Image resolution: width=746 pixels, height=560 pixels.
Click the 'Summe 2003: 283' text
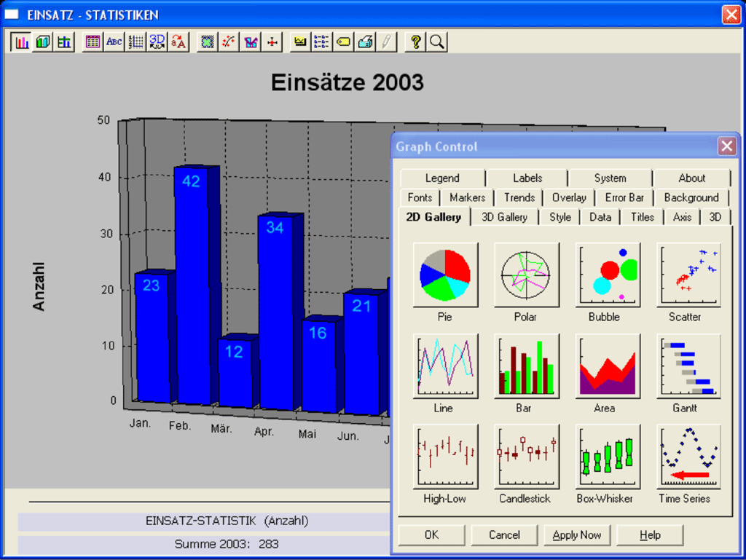[x=227, y=544]
